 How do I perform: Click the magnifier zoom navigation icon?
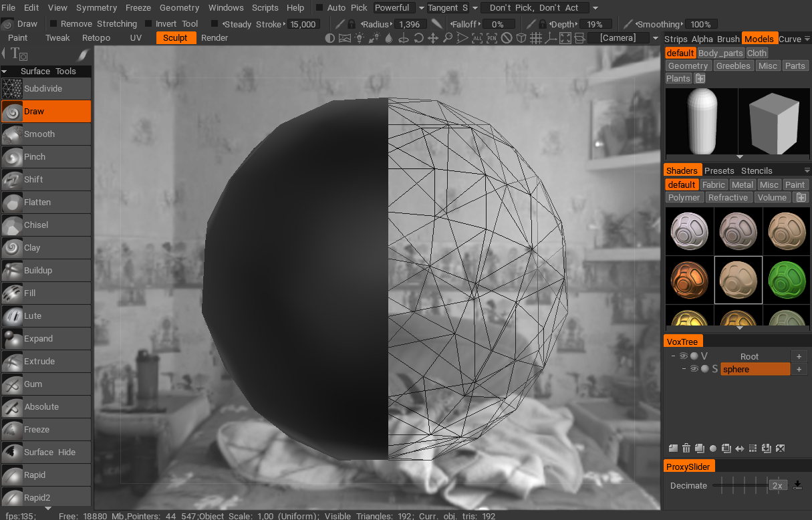coord(448,38)
